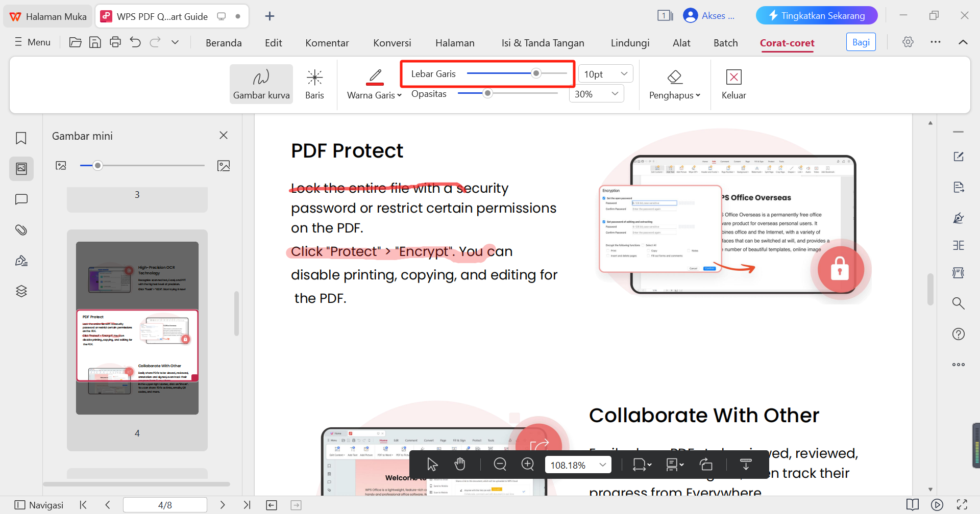Activate the hand pan tool in the bottom toolbar

(x=459, y=464)
